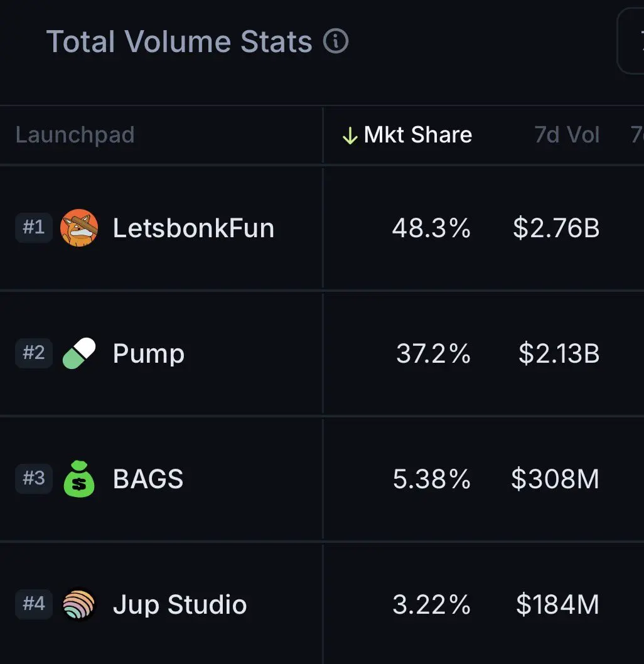Sort by the Launchpad column header
This screenshot has height=664, width=644.
click(x=75, y=135)
